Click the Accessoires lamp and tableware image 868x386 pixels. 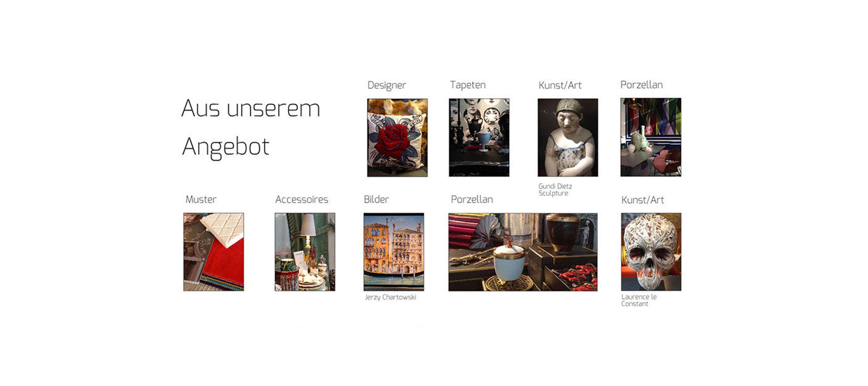point(305,252)
